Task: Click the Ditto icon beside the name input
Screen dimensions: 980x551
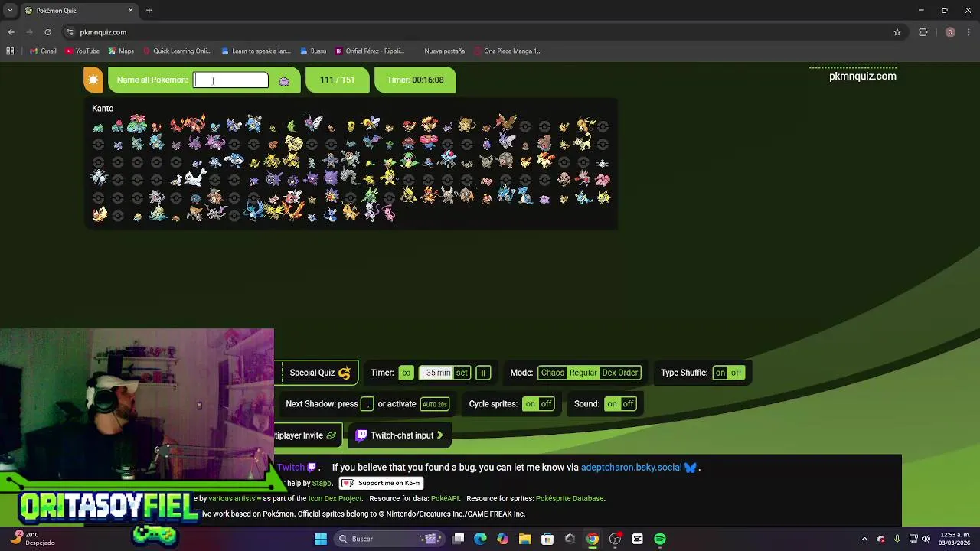Action: pos(284,80)
